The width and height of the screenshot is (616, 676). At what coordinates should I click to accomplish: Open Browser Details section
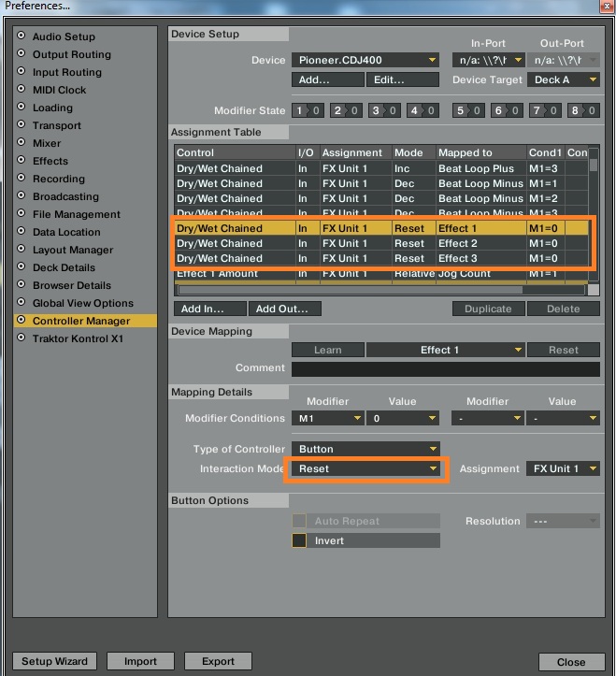tap(72, 285)
